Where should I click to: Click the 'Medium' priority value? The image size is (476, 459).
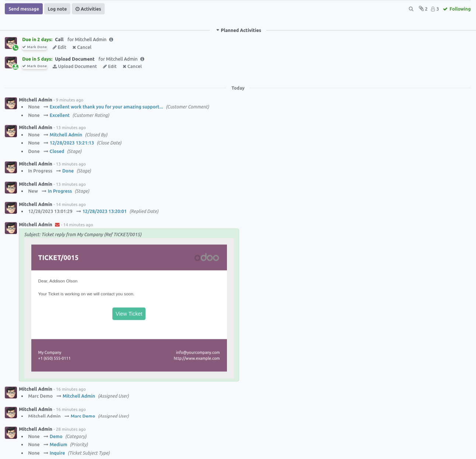tap(59, 445)
